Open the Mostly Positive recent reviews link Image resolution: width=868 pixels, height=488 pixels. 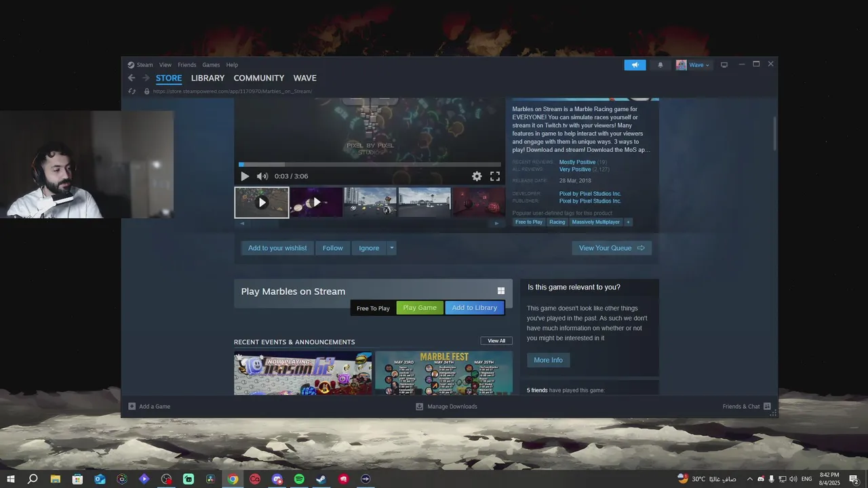(x=577, y=162)
